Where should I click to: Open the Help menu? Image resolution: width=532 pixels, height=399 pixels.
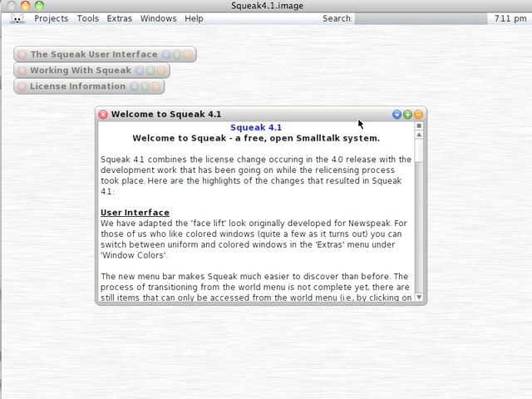[x=194, y=18]
